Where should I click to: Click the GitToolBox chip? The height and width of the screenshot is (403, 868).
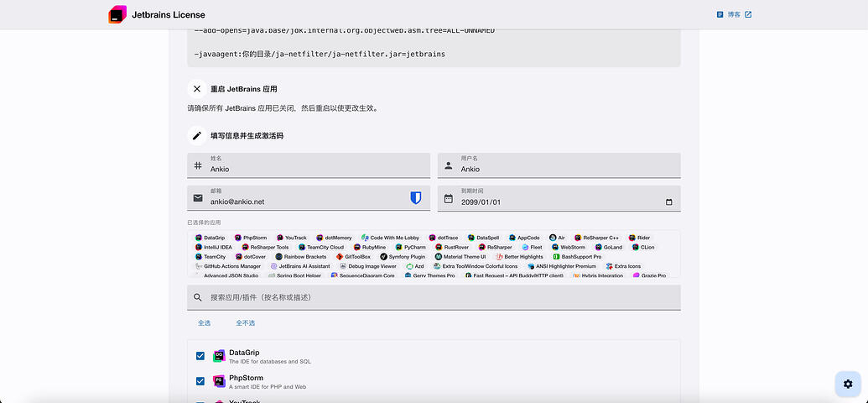353,257
